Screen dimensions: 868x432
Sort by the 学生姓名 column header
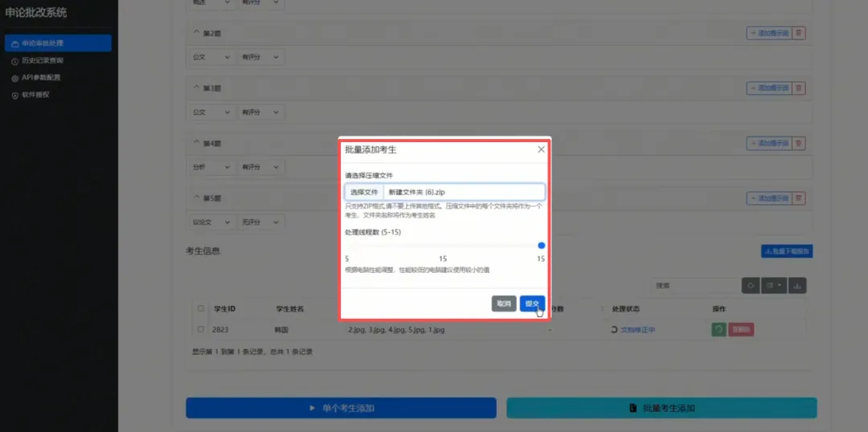click(290, 308)
